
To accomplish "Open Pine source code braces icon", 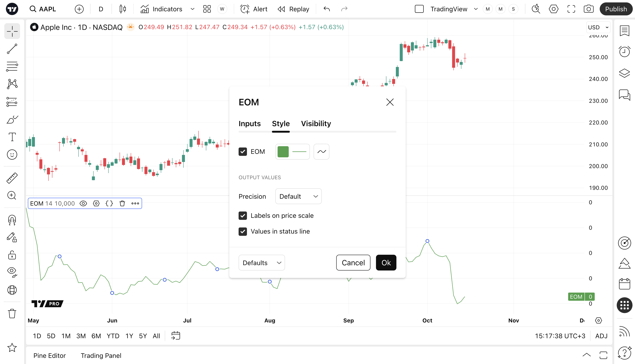I will click(x=109, y=204).
